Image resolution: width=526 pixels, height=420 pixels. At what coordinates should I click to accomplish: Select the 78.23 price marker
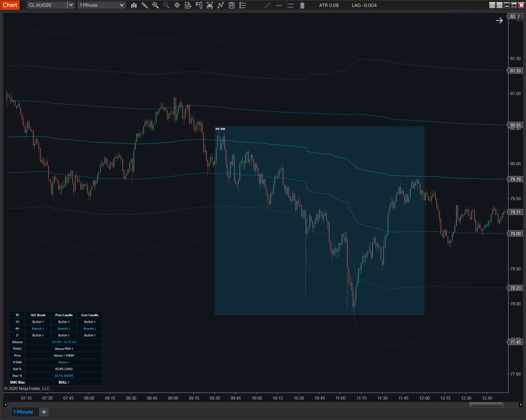coord(515,288)
